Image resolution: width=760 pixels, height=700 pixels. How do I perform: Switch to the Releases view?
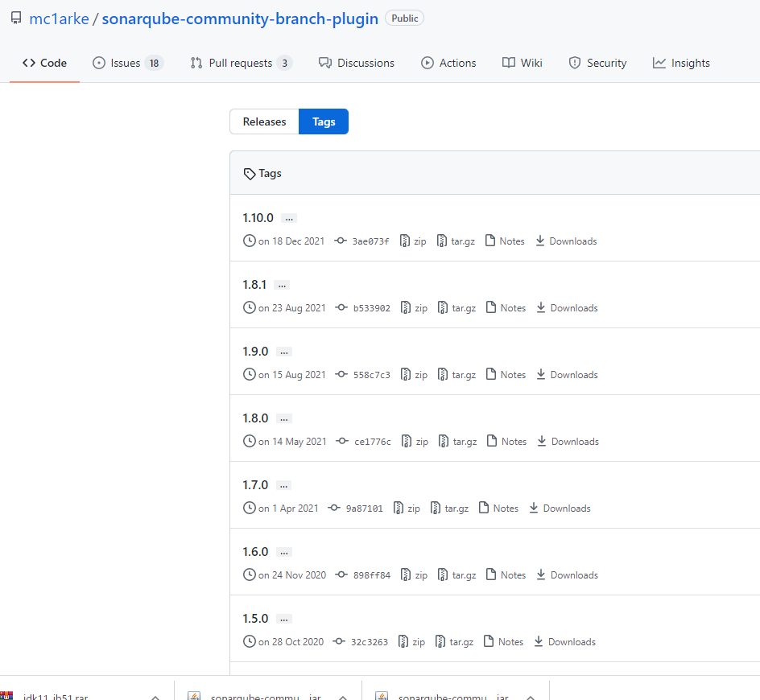pos(263,121)
